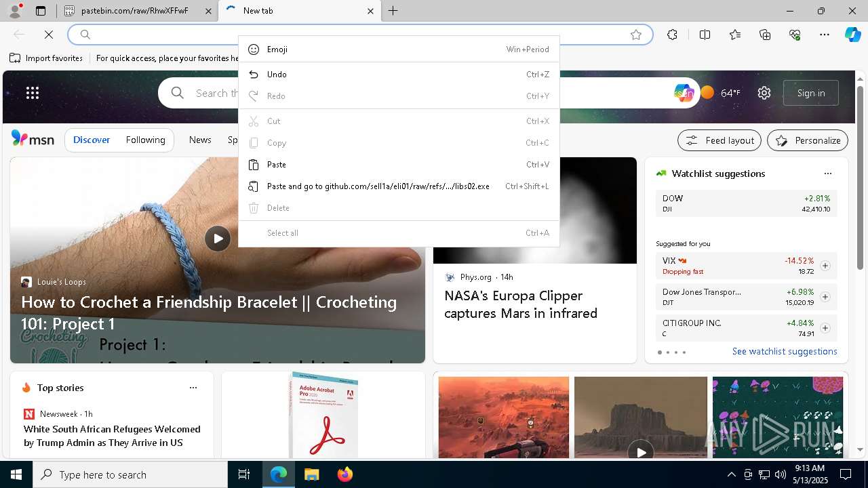Open the Edge profile icon
The width and height of the screenshot is (868, 488).
pyautogui.click(x=15, y=11)
